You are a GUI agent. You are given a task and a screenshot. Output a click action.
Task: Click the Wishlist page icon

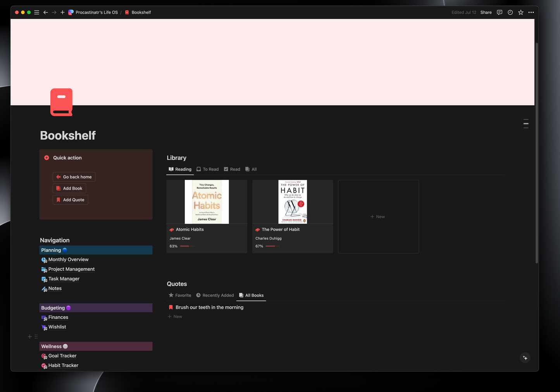click(44, 327)
